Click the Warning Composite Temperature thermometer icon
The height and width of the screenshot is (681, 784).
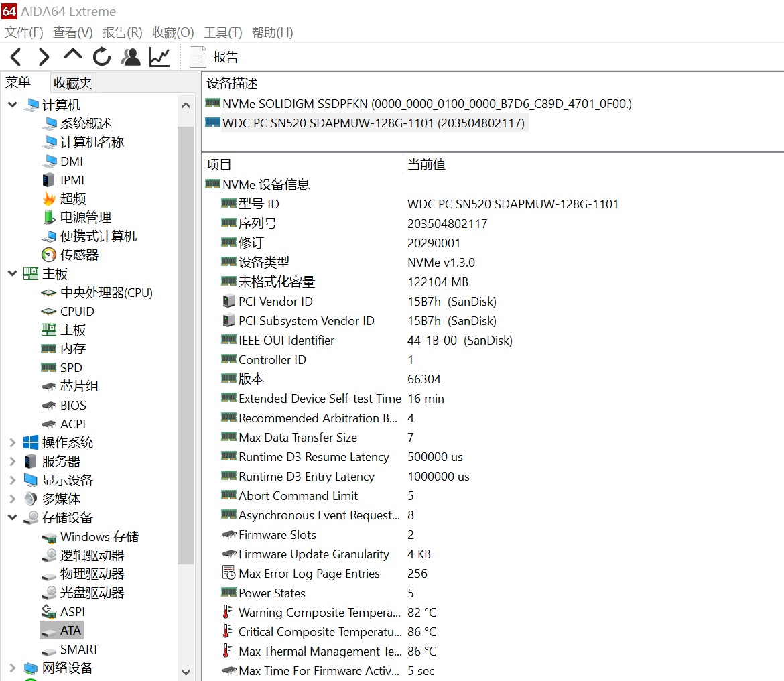[228, 612]
